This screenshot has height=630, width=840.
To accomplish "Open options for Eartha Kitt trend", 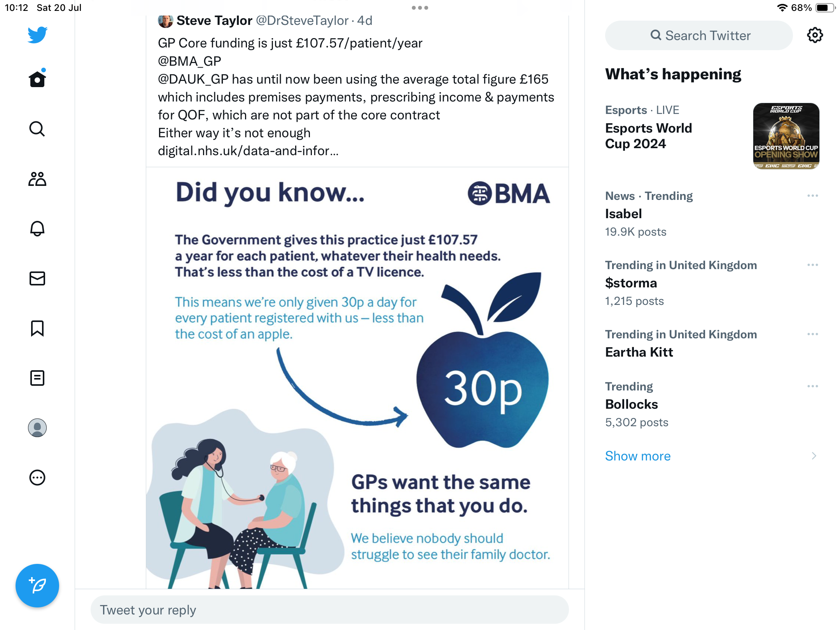I will tap(812, 334).
